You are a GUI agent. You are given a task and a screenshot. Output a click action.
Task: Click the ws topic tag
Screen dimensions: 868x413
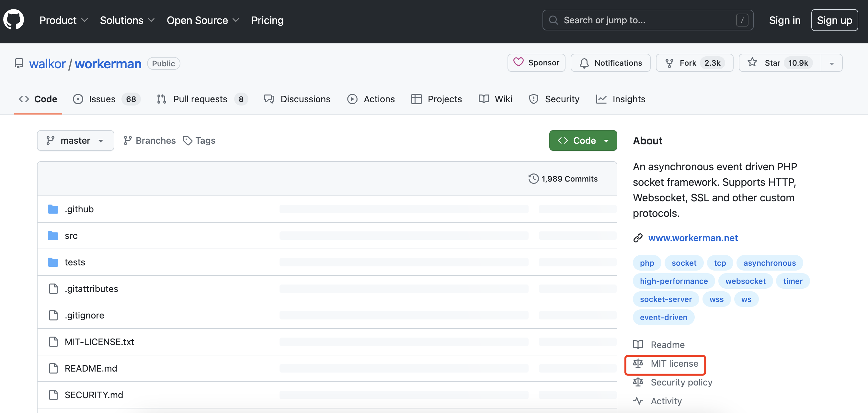tap(746, 299)
